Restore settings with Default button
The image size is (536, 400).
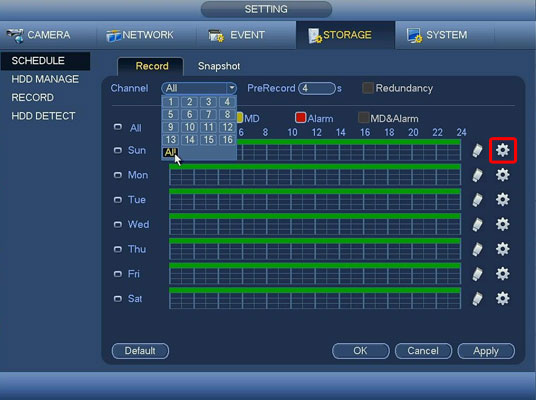click(140, 351)
